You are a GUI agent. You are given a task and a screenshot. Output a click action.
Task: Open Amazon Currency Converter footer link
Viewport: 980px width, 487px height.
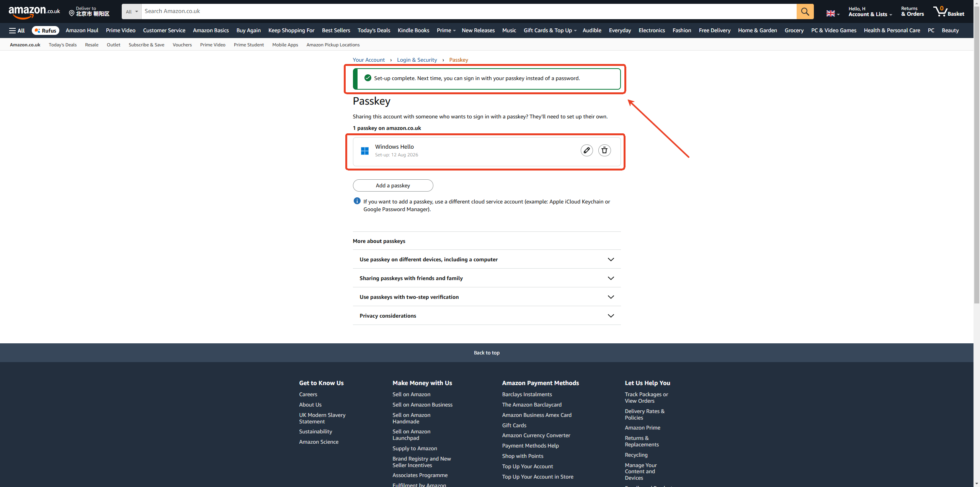pos(536,436)
